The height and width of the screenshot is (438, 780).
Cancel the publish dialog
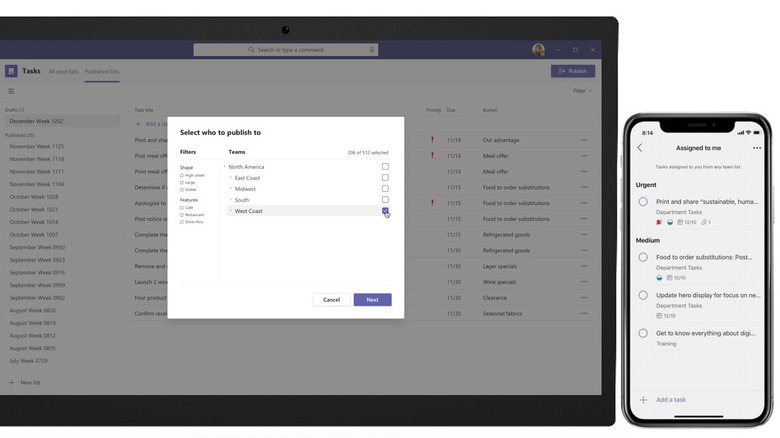(331, 300)
